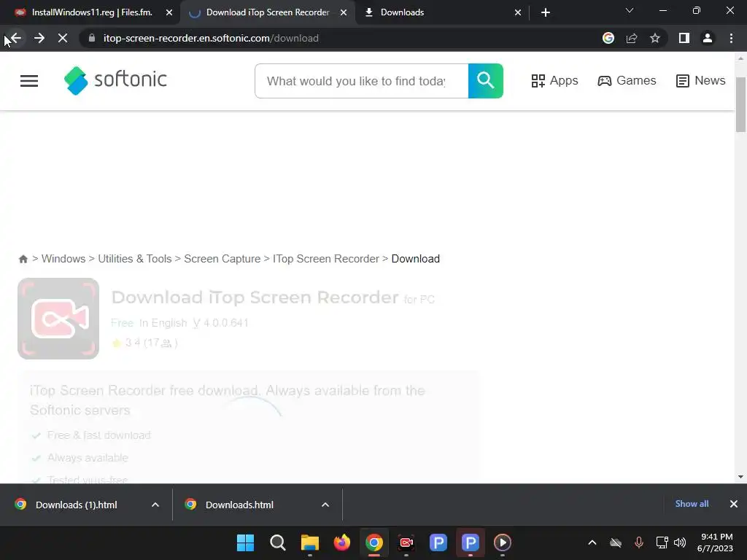Go to Utilities & Tools breadcrumb

coord(135,259)
